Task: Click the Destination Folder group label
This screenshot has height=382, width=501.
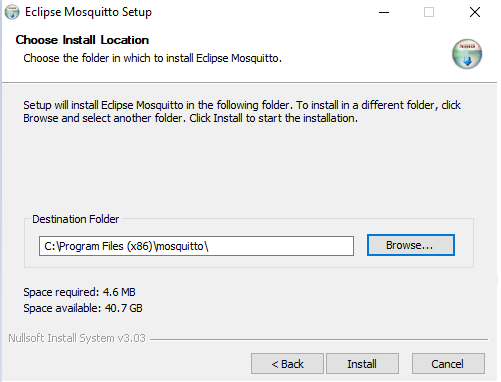Action: point(76,219)
